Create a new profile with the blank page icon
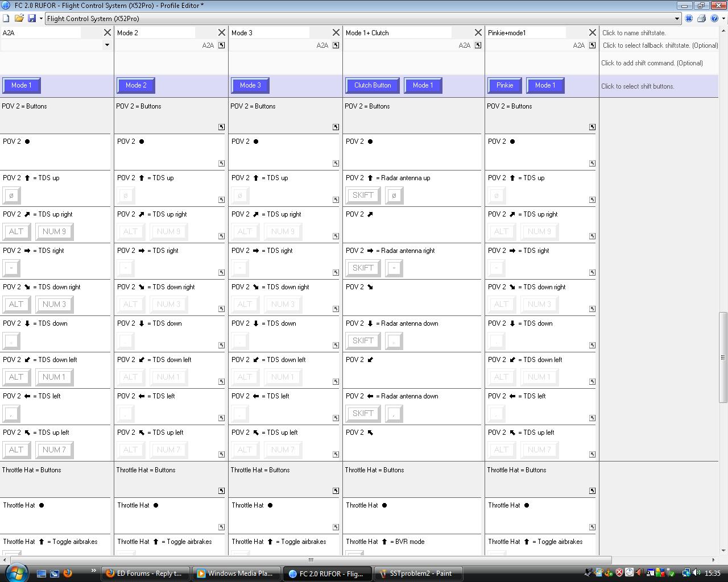 point(6,18)
